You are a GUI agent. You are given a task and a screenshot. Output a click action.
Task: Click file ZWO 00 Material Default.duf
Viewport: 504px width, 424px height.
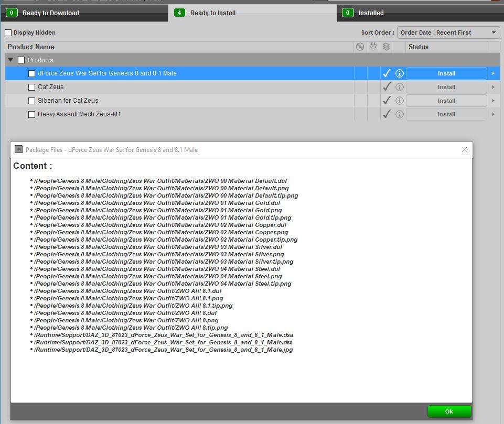(160, 181)
